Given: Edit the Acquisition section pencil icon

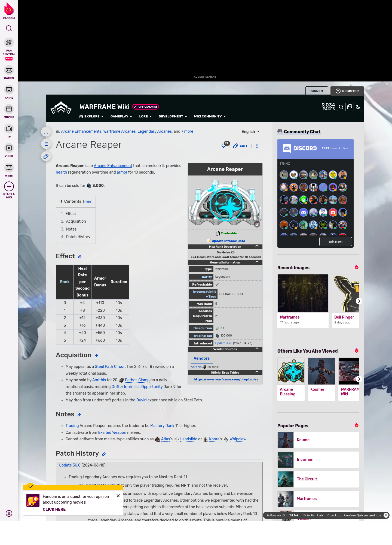Looking at the screenshot, I should [x=96, y=356].
